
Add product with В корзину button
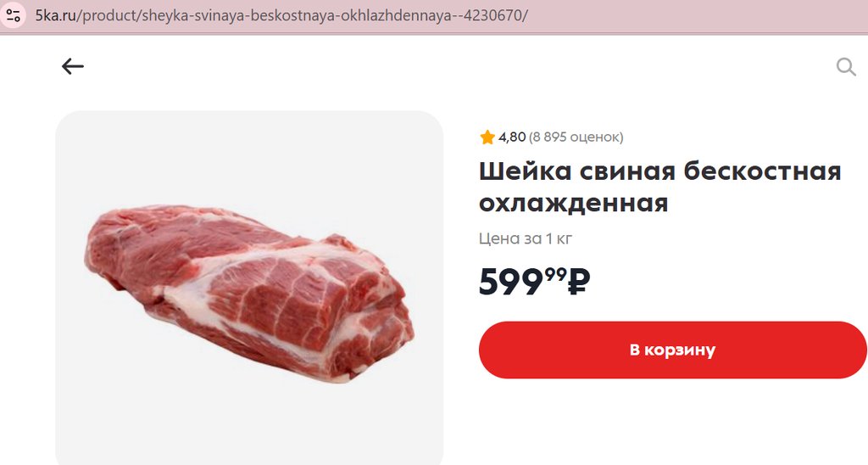672,350
